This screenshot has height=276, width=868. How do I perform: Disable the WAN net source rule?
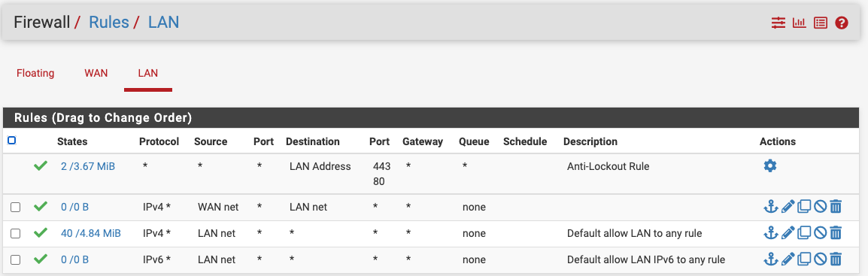click(x=820, y=207)
